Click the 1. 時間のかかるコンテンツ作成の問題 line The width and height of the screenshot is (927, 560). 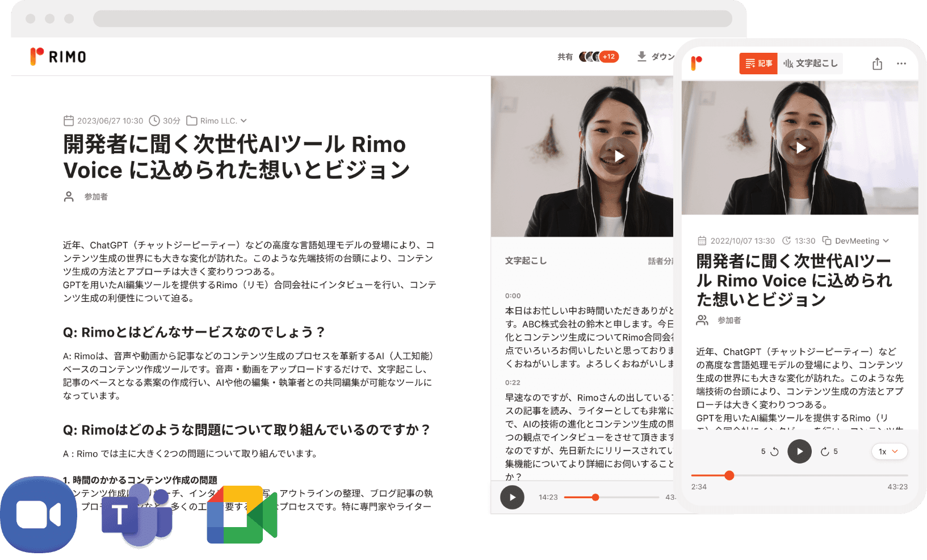click(x=140, y=480)
